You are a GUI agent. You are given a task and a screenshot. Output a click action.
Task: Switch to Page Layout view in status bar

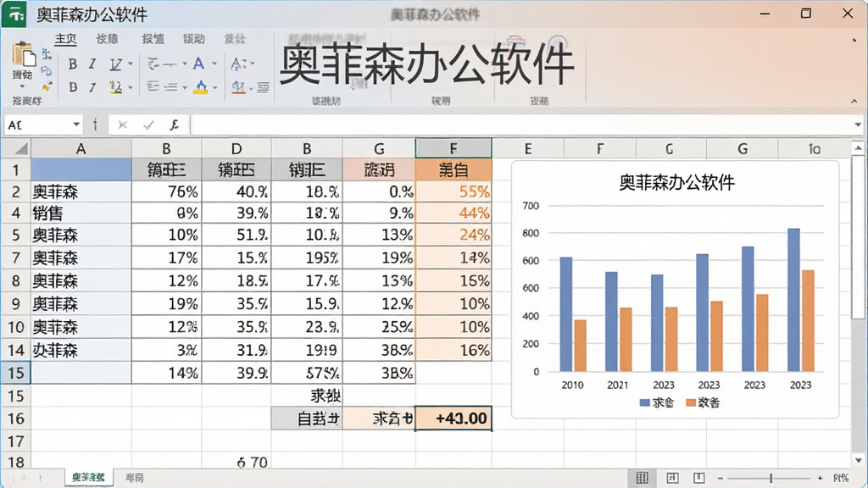coord(672,478)
